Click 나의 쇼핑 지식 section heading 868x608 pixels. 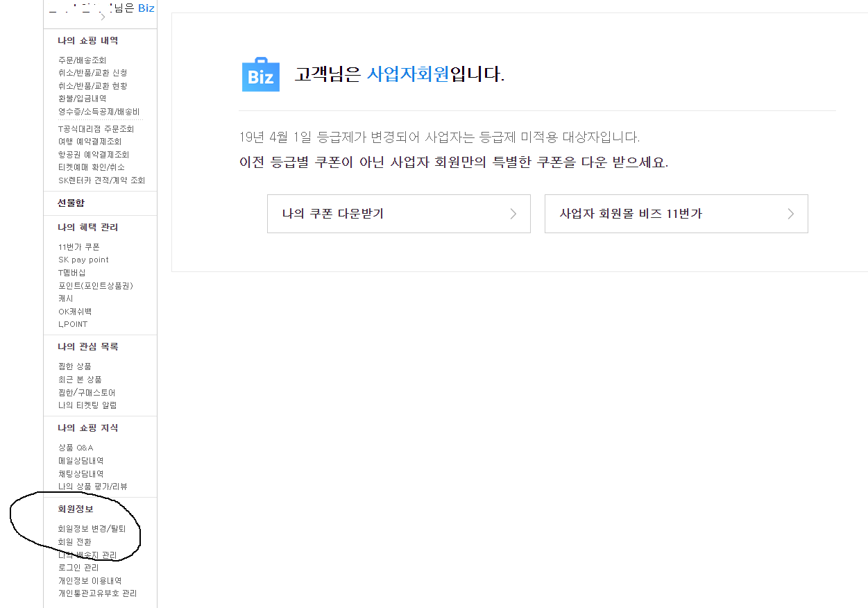[x=88, y=428]
